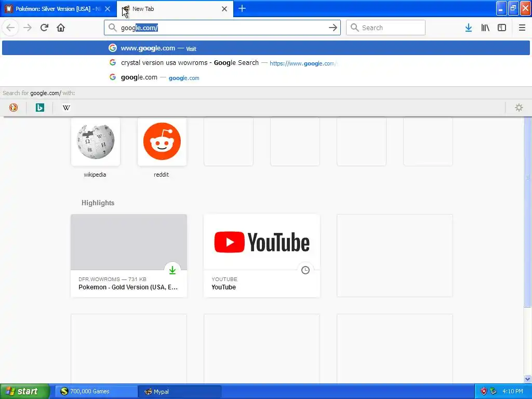The width and height of the screenshot is (532, 399).
Task: Click the clock history icon on YouTube card
Action: (x=305, y=270)
